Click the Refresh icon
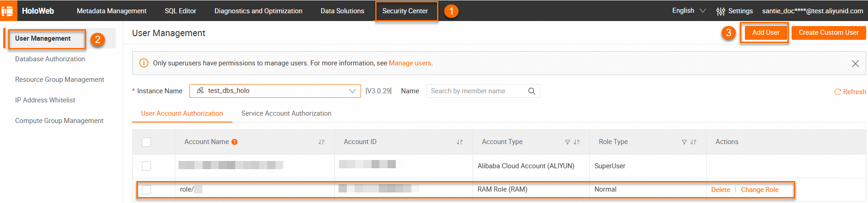The width and height of the screenshot is (868, 203). coord(837,92)
